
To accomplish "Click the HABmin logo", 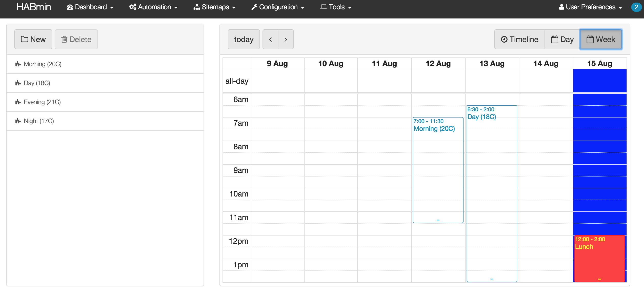I will (34, 7).
